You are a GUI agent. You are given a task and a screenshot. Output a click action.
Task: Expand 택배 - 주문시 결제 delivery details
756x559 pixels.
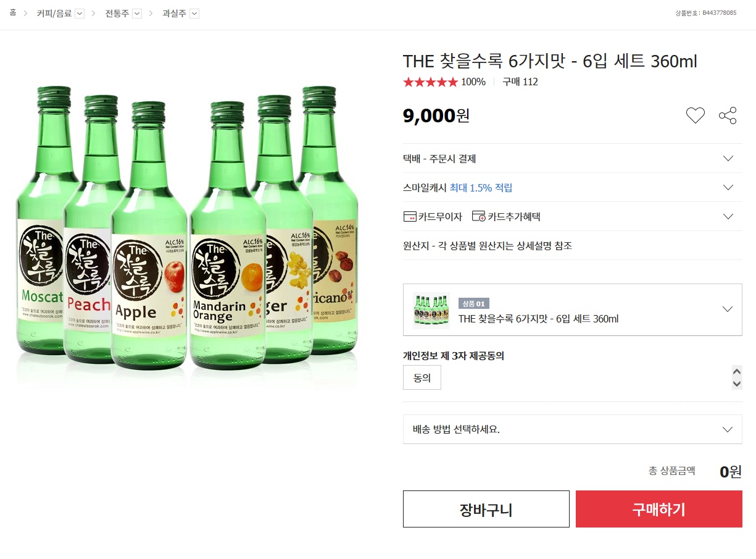pyautogui.click(x=728, y=159)
